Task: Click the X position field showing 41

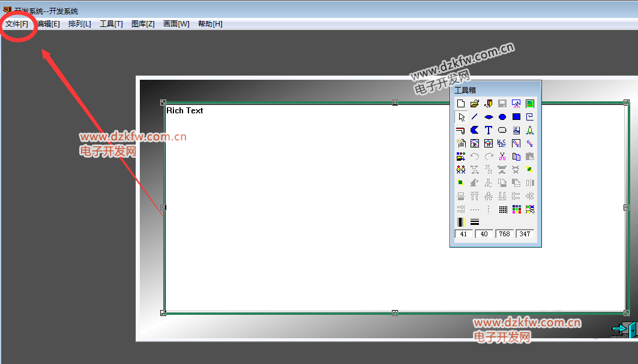Action: 463,234
